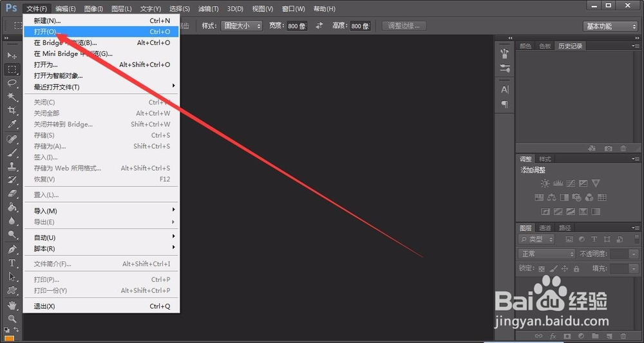Select the Dodge tool

pyautogui.click(x=12, y=235)
